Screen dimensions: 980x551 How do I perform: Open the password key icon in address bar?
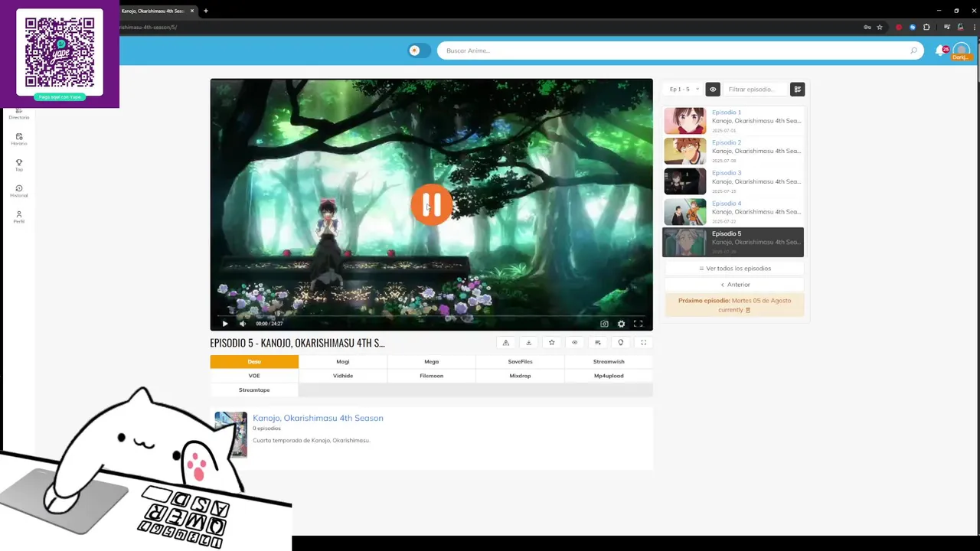(867, 27)
